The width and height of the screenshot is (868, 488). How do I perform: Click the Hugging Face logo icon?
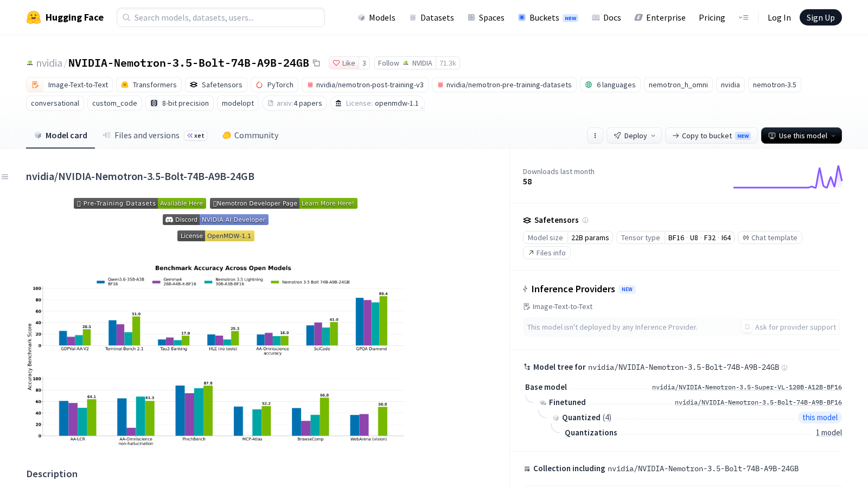(x=34, y=17)
